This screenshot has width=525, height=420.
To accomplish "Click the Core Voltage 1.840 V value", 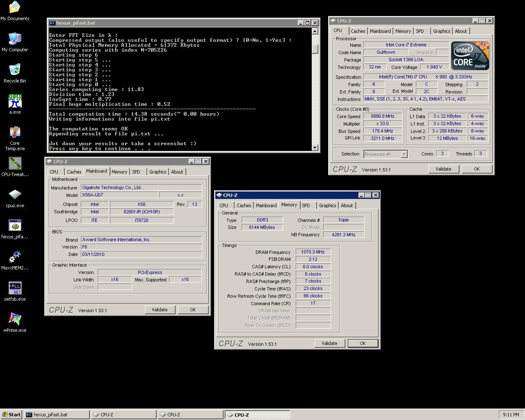I will (434, 67).
